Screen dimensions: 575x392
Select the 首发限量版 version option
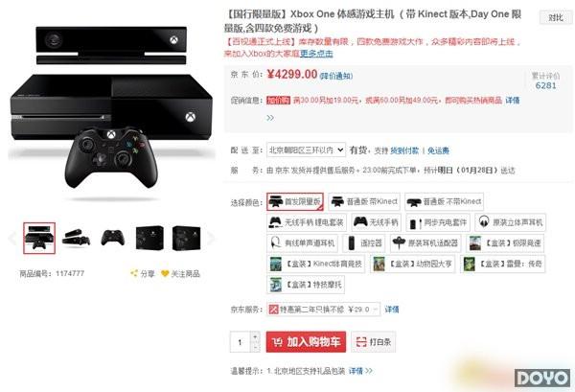(x=295, y=201)
